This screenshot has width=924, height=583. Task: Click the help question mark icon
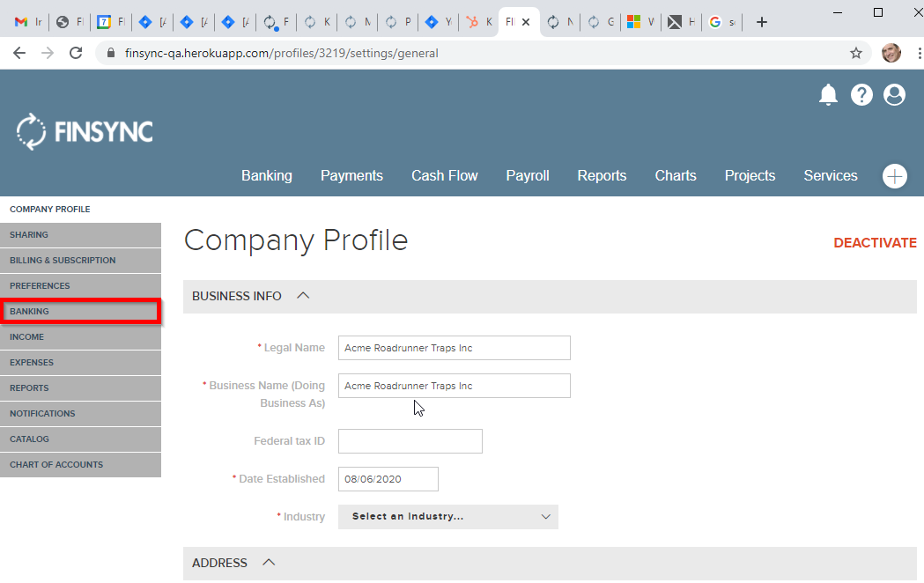pos(861,95)
